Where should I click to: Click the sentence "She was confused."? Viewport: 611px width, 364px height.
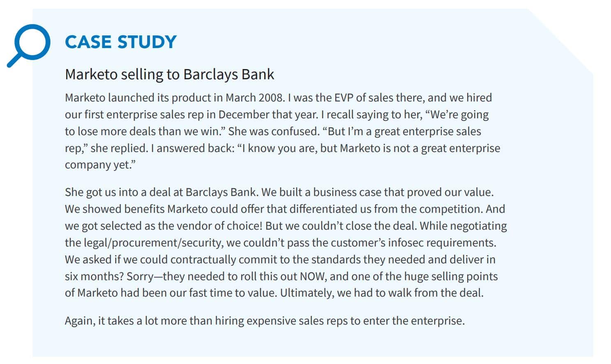coord(274,131)
